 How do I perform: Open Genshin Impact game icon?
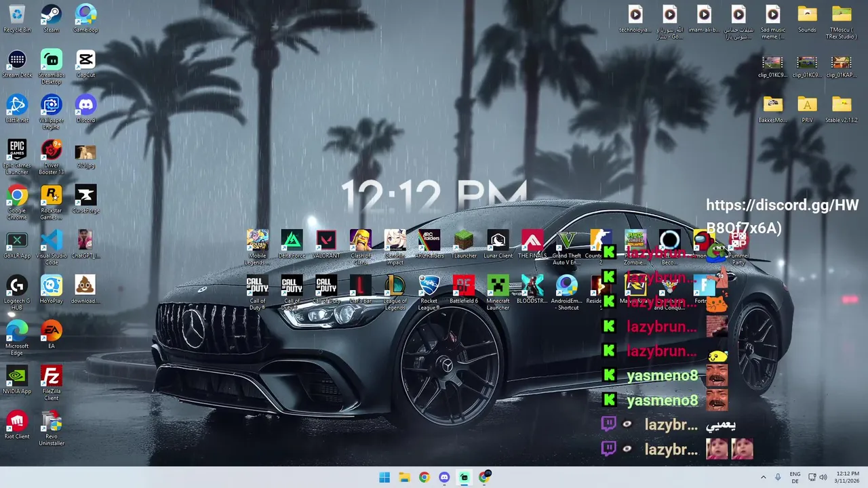(x=395, y=247)
